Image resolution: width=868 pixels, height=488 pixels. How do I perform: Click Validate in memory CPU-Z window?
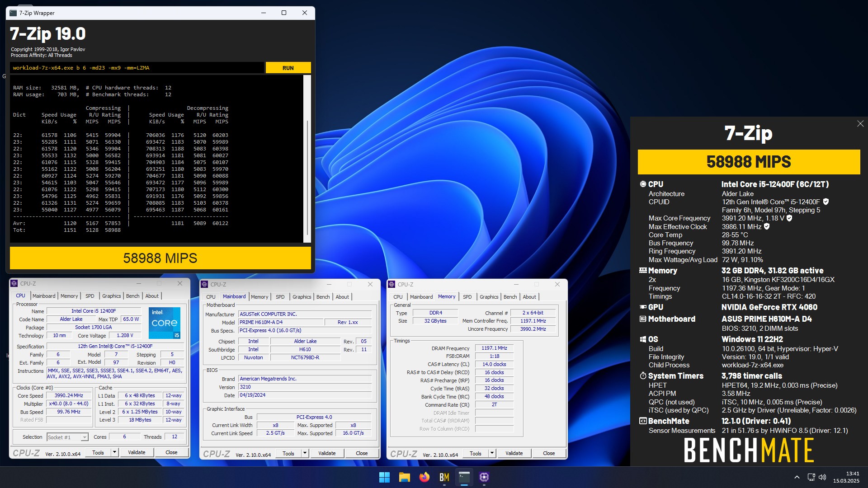[514, 453]
